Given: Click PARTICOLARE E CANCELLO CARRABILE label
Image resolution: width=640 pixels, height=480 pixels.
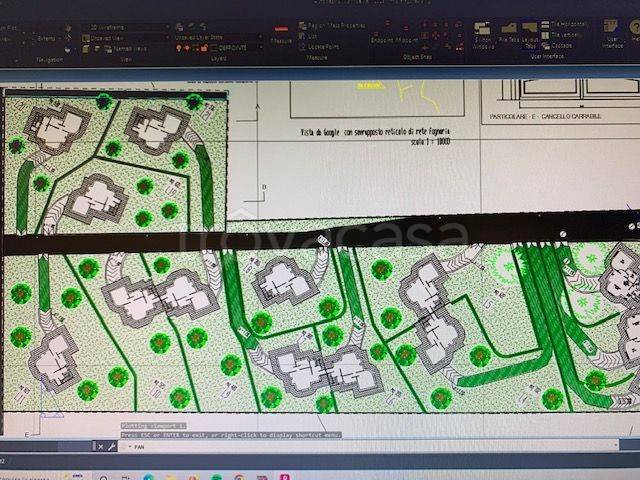Looking at the screenshot, I should [x=545, y=117].
